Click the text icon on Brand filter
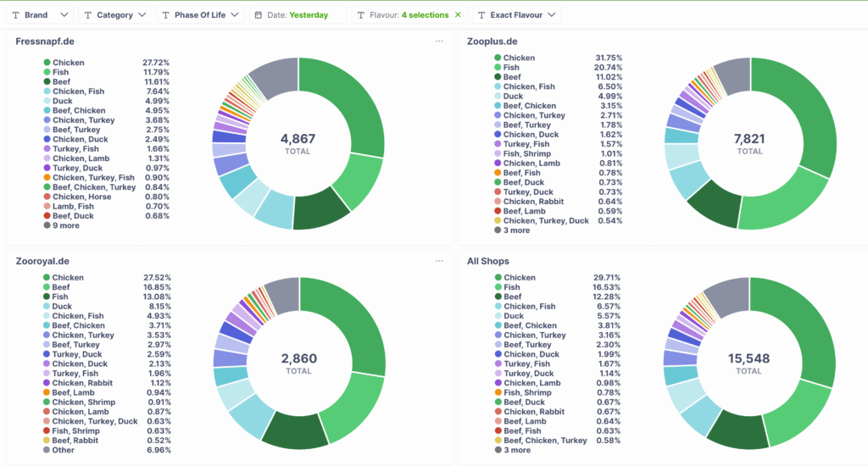 click(x=15, y=15)
